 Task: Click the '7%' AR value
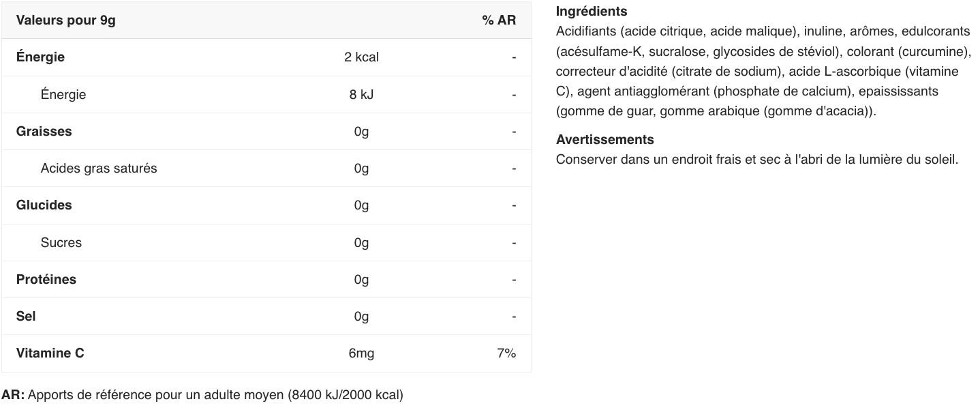click(x=506, y=353)
